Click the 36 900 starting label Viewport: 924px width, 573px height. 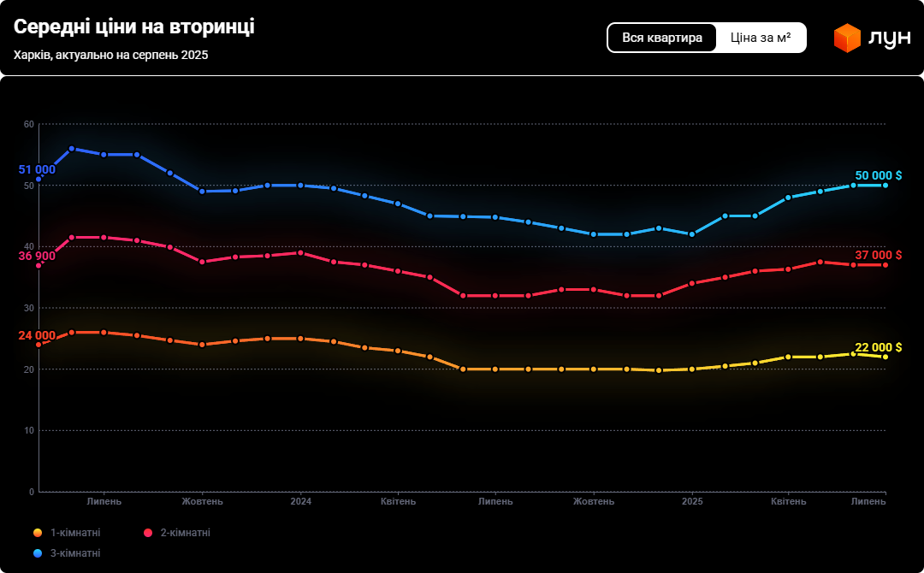37,256
